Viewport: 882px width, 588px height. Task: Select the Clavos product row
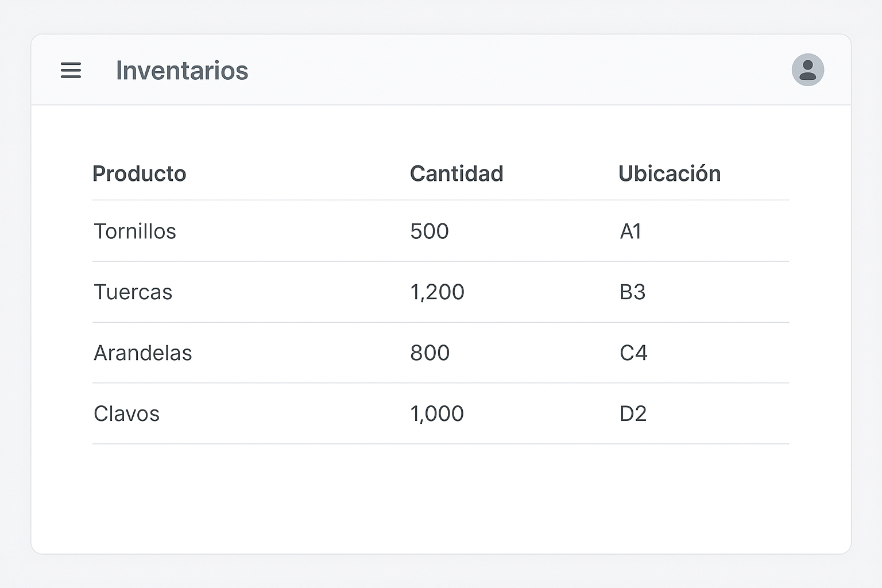coord(127,413)
